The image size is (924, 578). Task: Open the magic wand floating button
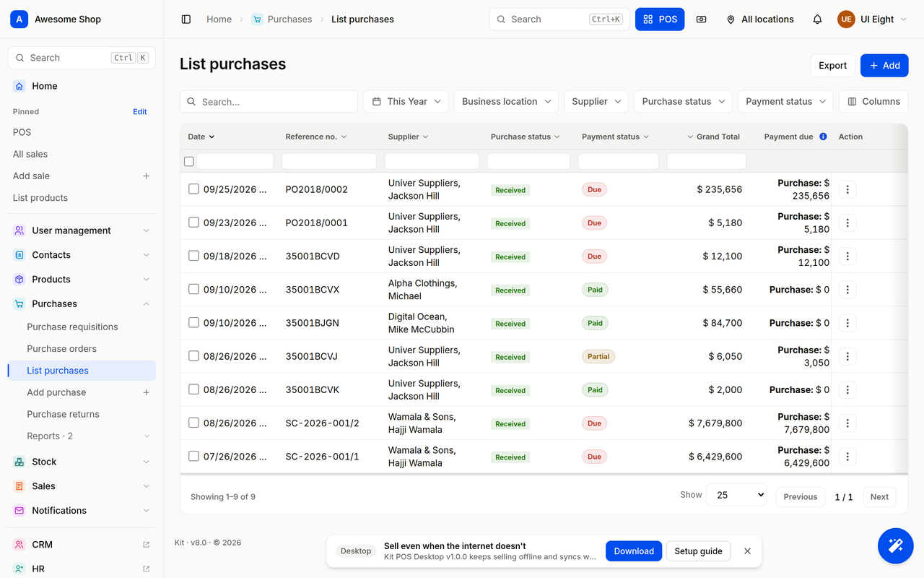point(895,545)
